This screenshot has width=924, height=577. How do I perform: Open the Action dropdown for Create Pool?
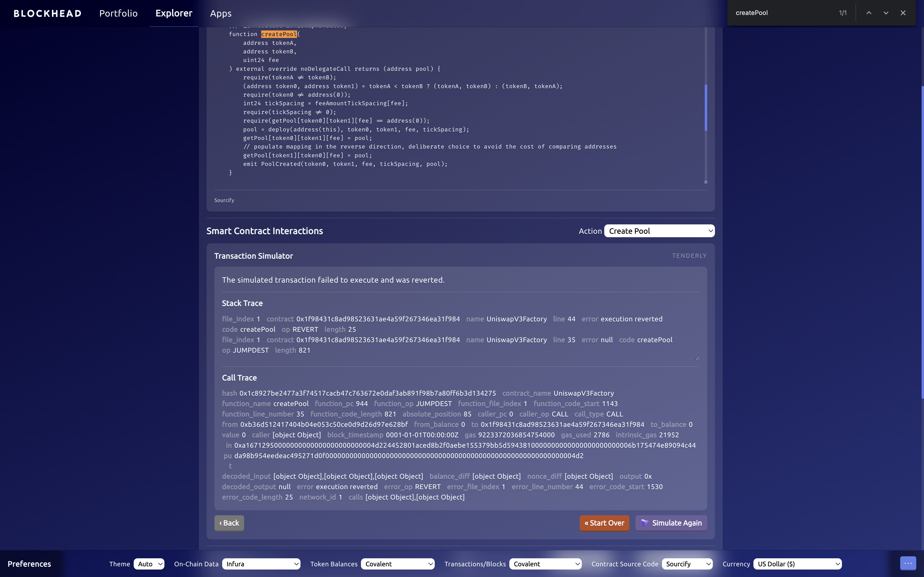coord(659,231)
